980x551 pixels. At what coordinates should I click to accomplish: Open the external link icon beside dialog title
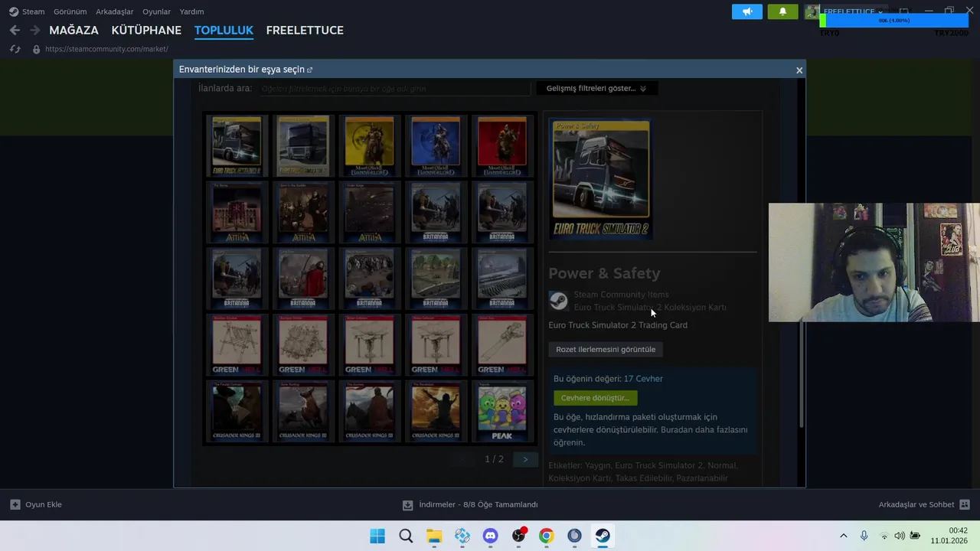pyautogui.click(x=309, y=70)
